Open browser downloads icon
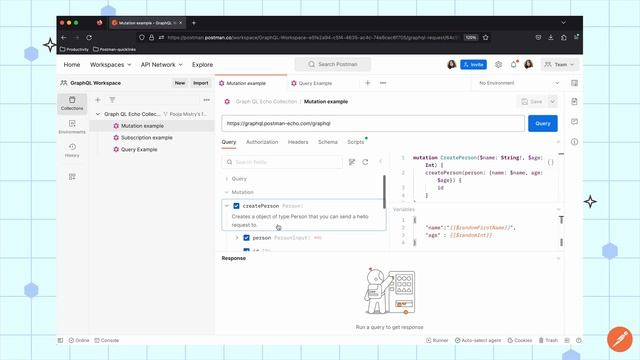Screen dimensions: 640x360 (551, 37)
